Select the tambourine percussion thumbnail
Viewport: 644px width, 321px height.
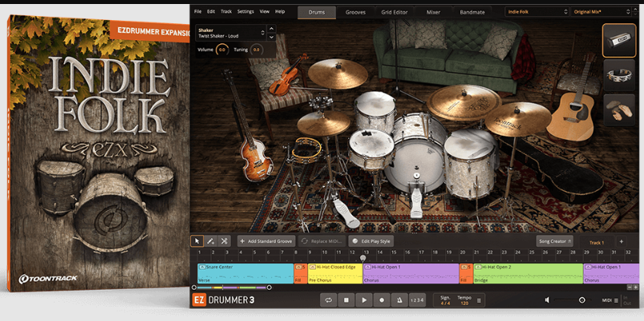pos(619,75)
